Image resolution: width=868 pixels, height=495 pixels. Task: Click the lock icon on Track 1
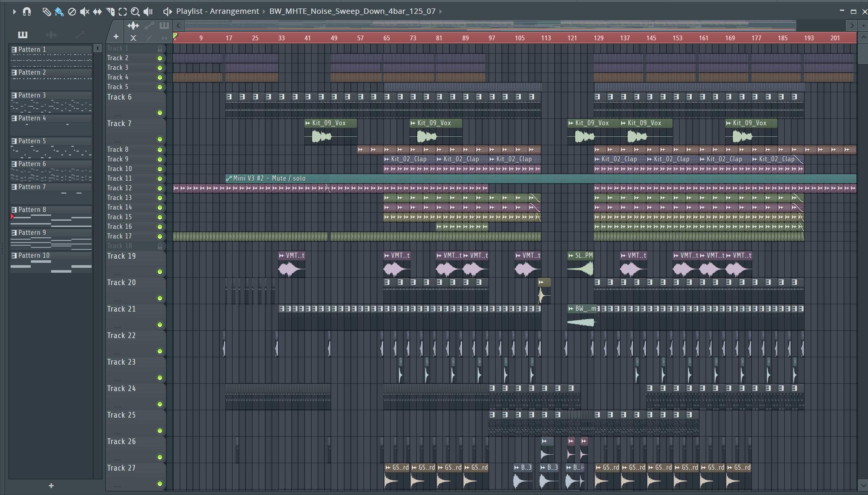(160, 48)
